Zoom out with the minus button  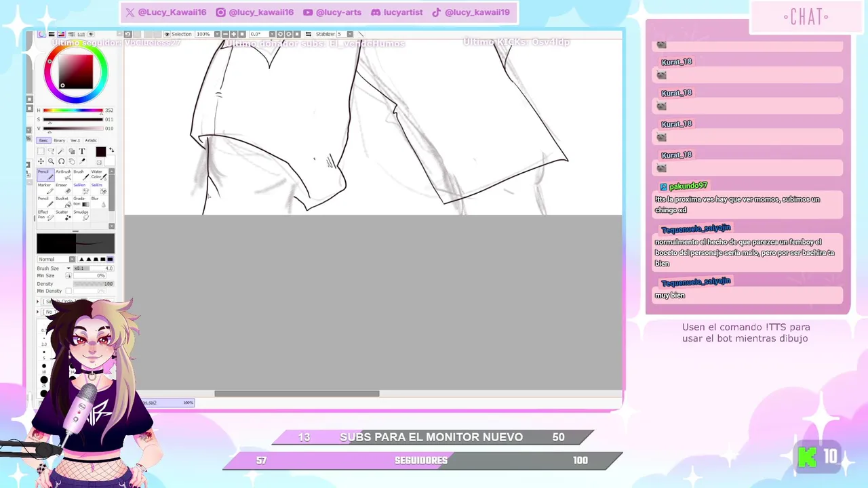point(225,34)
